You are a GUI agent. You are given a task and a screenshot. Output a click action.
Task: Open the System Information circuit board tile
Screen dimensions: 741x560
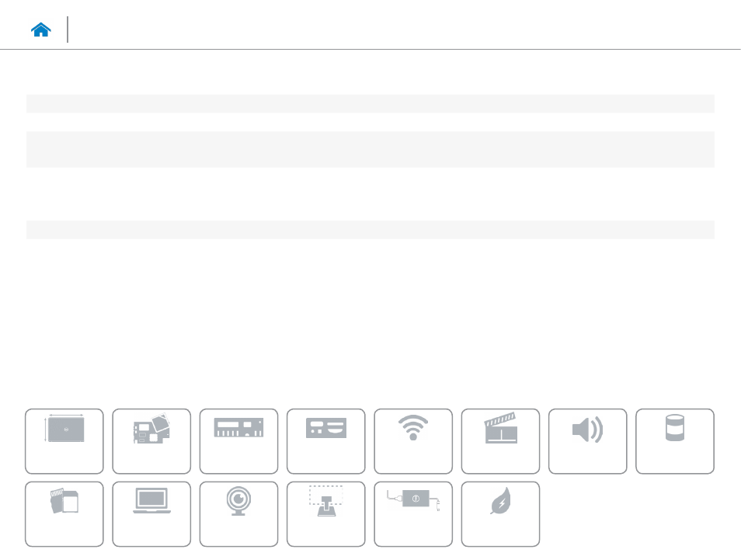click(151, 441)
